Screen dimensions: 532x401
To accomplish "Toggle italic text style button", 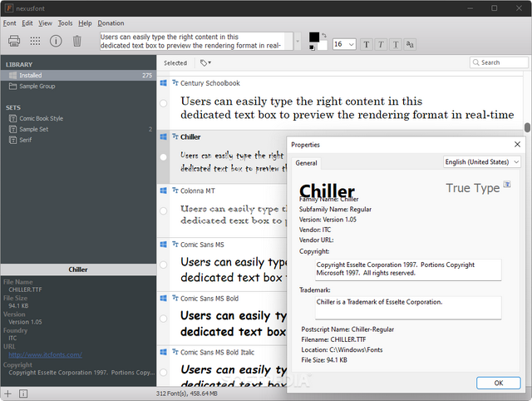I will pyautogui.click(x=381, y=44).
